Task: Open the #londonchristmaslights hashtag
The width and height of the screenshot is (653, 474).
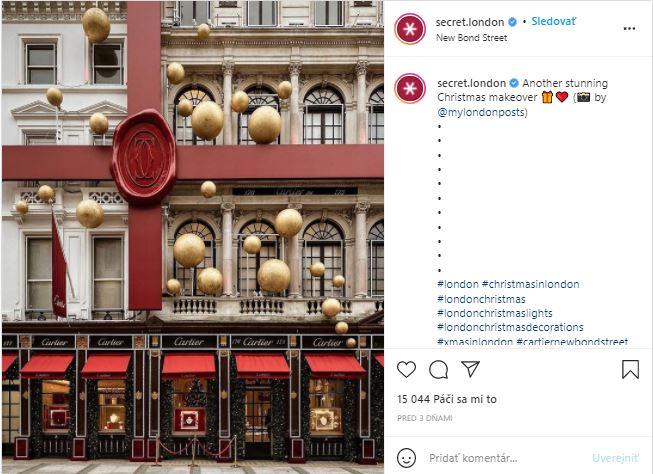Action: (x=495, y=313)
